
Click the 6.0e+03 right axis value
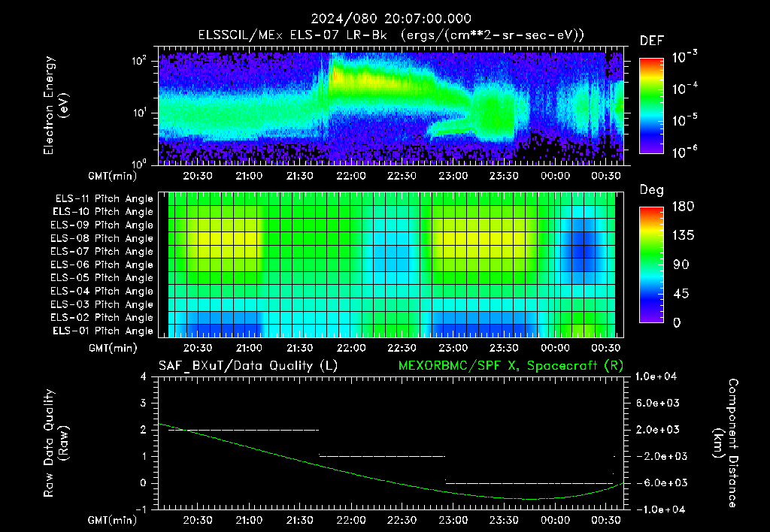coord(657,403)
